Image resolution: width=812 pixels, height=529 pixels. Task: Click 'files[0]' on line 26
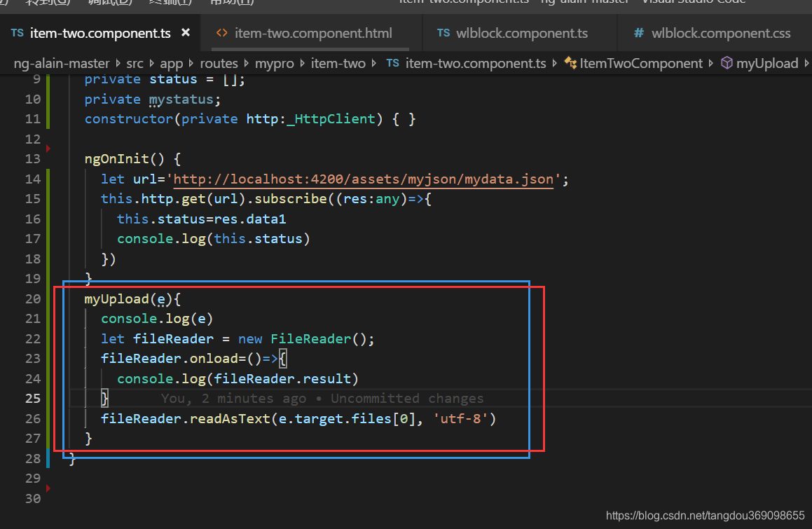[384, 418]
